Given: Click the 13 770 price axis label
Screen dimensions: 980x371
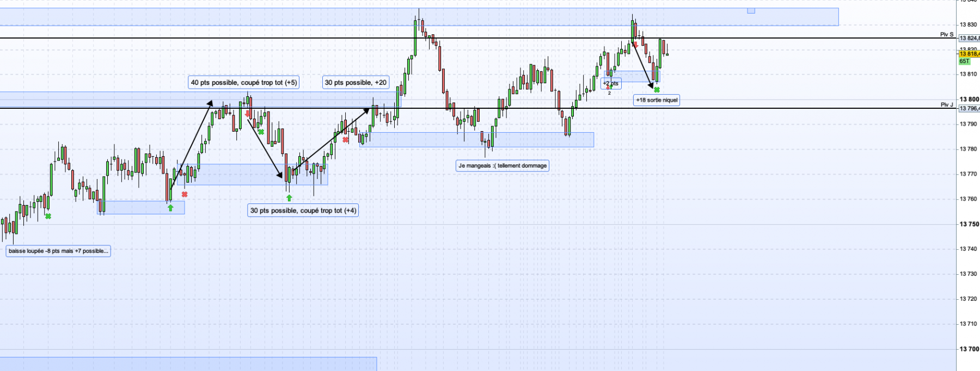Looking at the screenshot, I should tap(968, 174).
